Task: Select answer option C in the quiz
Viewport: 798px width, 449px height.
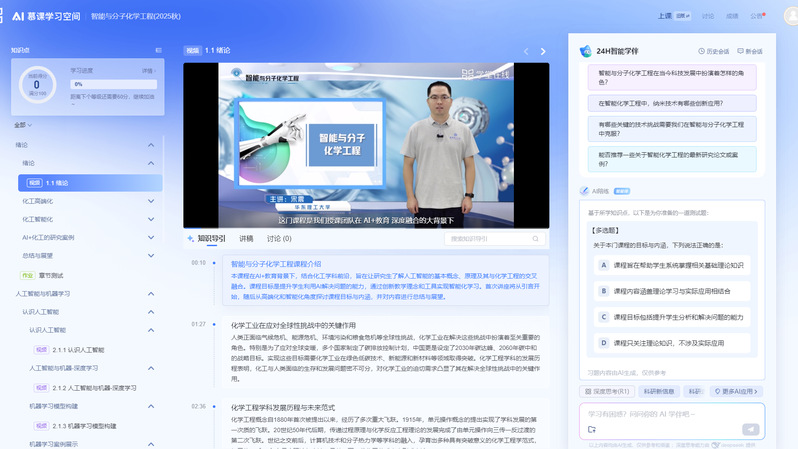Action: (604, 317)
